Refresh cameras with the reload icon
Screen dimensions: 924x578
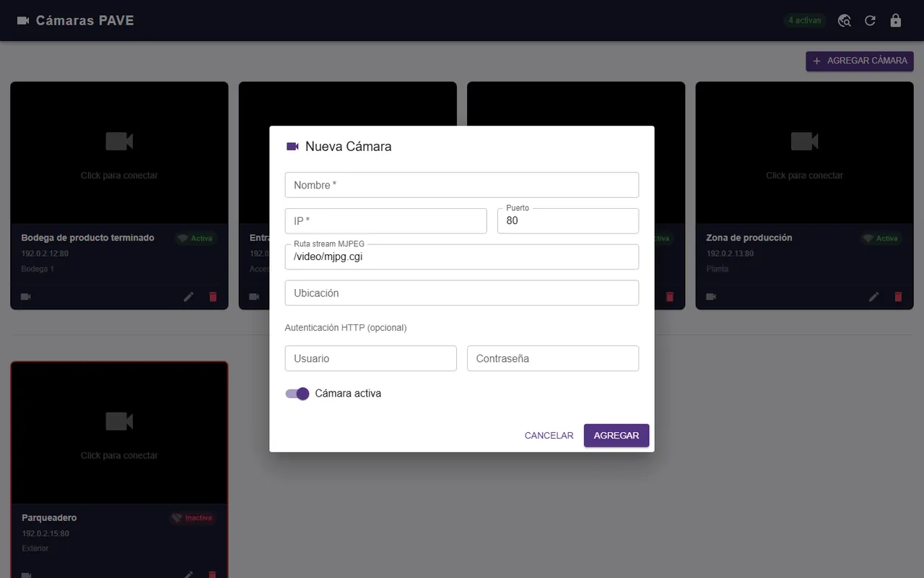click(x=870, y=20)
